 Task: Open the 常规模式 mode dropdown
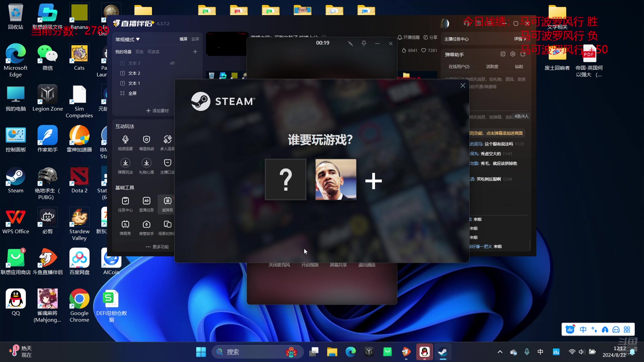127,39
